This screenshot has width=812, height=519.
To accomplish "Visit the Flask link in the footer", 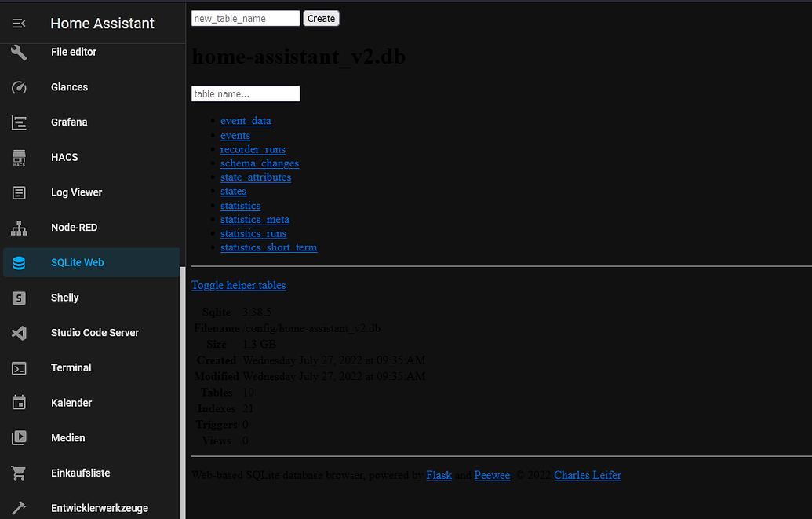I will (439, 475).
